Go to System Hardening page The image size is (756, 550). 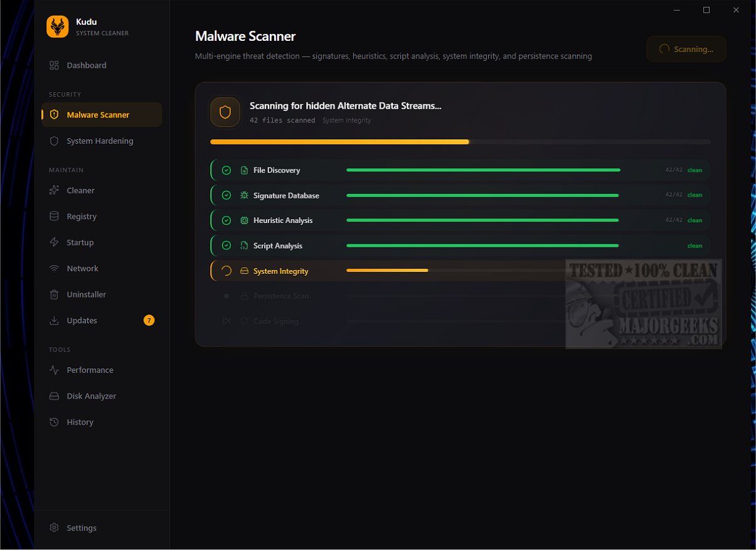[100, 141]
